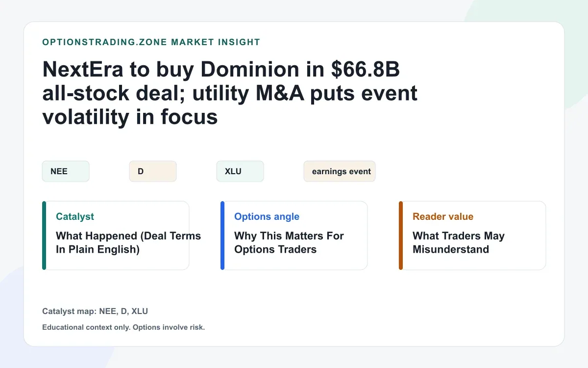Click the 'Catalyst map: NEE, D, XLU' line
Viewport: 588px width, 368px height.
coord(95,311)
